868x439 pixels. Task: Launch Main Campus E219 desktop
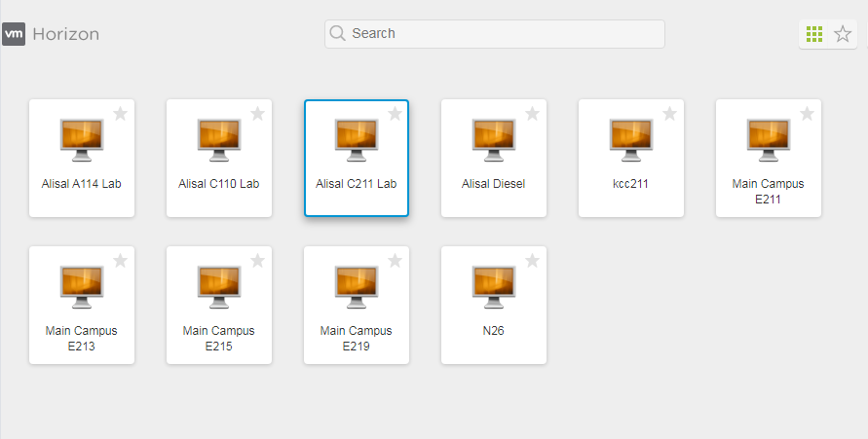pos(357,287)
